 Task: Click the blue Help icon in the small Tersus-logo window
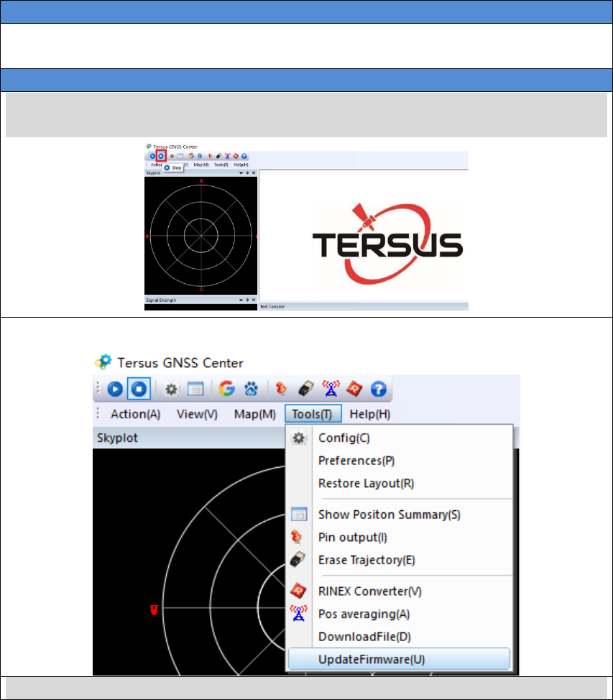pos(244,156)
